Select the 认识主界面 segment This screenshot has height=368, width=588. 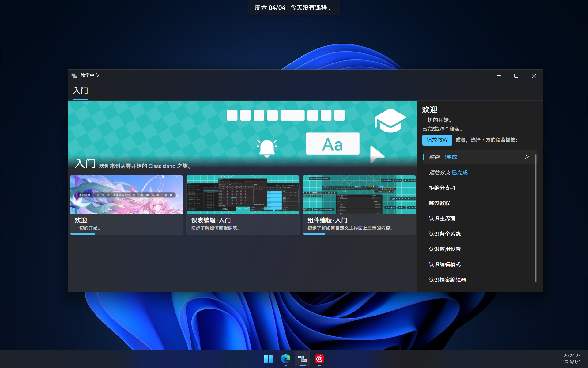tap(442, 218)
